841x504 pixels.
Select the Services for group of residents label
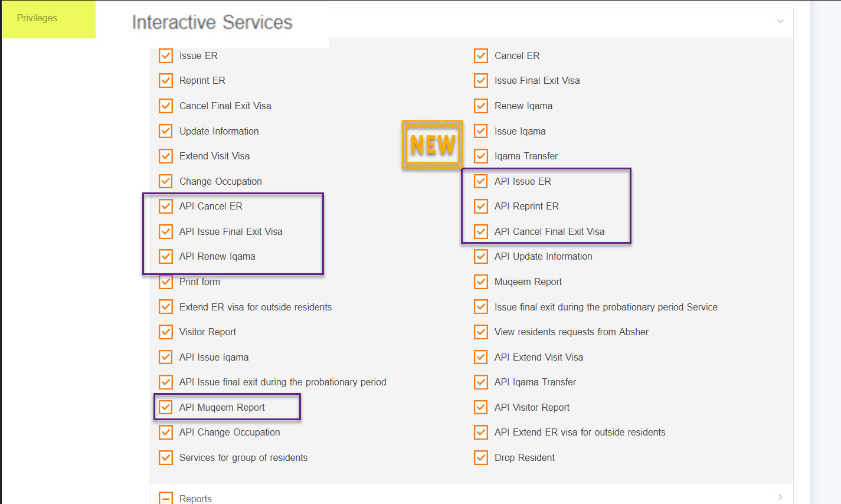pyautogui.click(x=243, y=458)
